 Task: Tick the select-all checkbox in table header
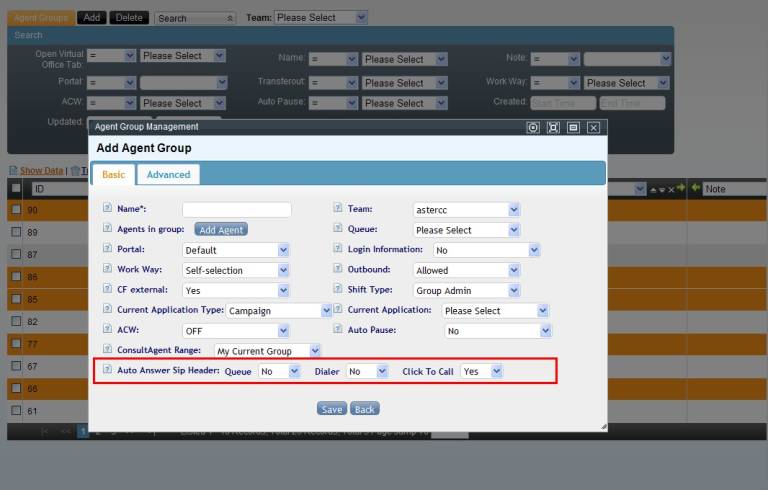(16, 188)
